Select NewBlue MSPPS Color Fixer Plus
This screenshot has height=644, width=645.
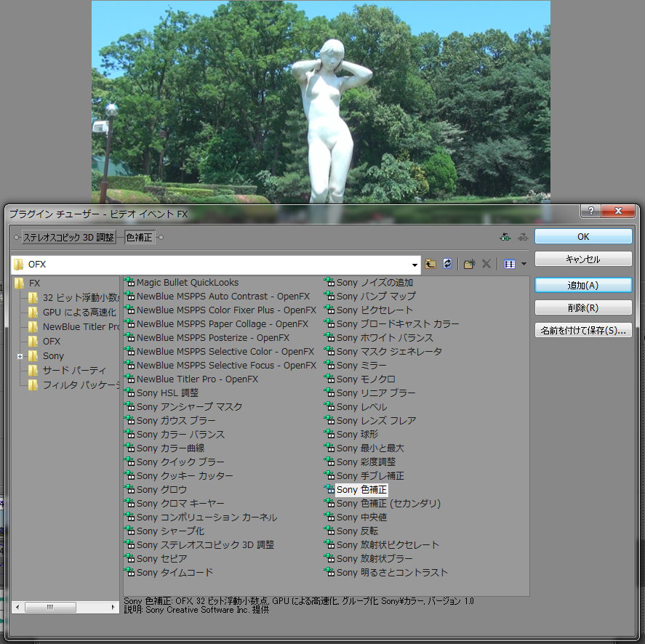220,310
